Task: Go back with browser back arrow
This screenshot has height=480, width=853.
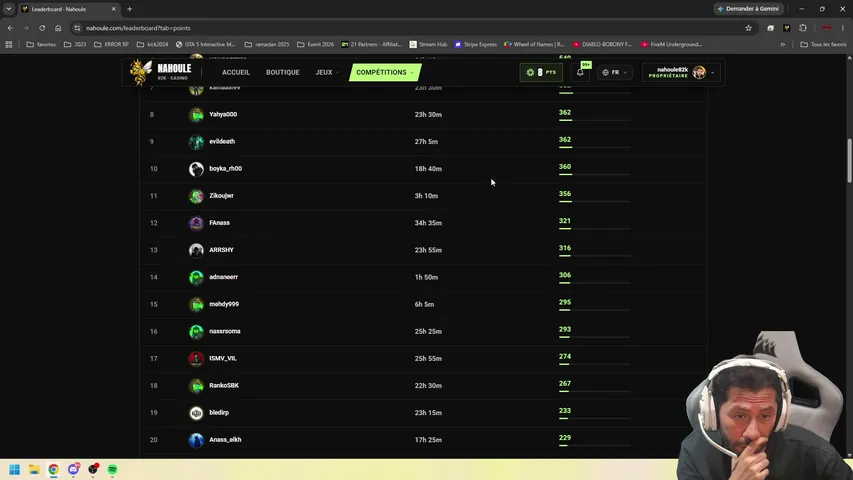Action: tap(10, 28)
